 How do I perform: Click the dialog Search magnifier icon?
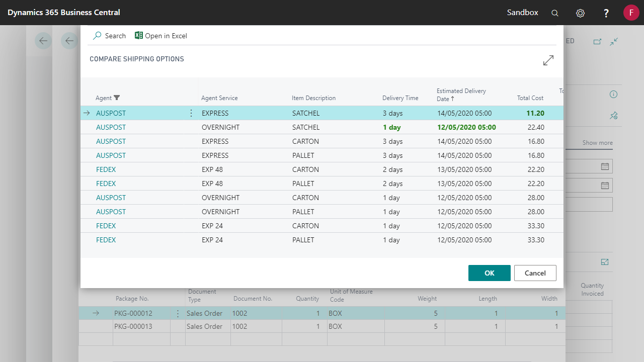tap(98, 36)
